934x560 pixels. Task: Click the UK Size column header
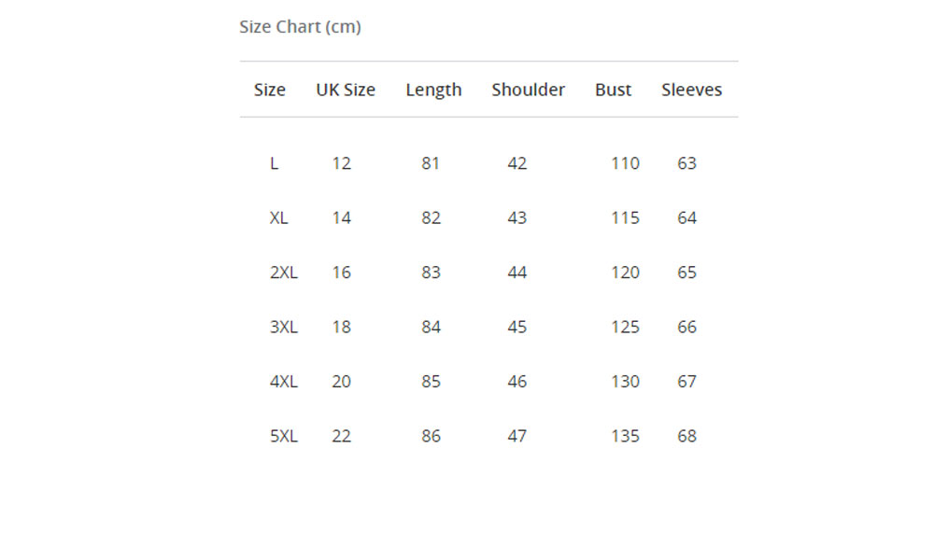click(346, 90)
